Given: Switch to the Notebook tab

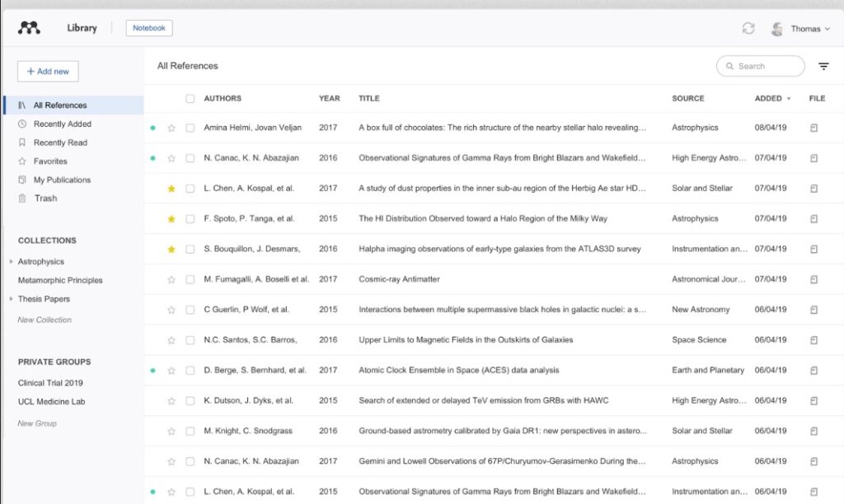Looking at the screenshot, I should click(x=149, y=28).
